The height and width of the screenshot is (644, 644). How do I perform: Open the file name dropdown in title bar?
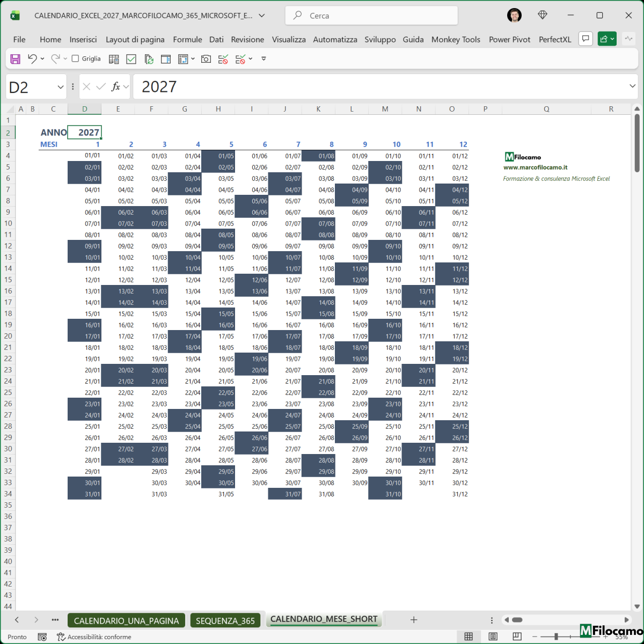coord(261,16)
